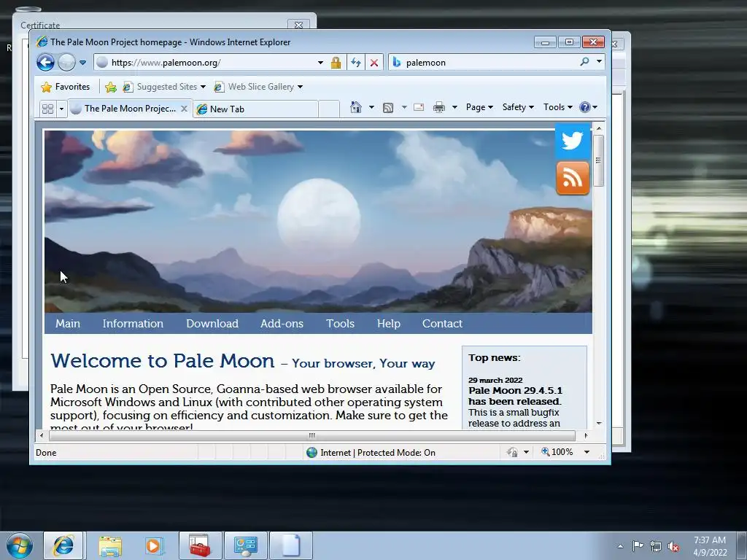
Task: Click the vertical scrollbar thumb
Action: [x=599, y=160]
